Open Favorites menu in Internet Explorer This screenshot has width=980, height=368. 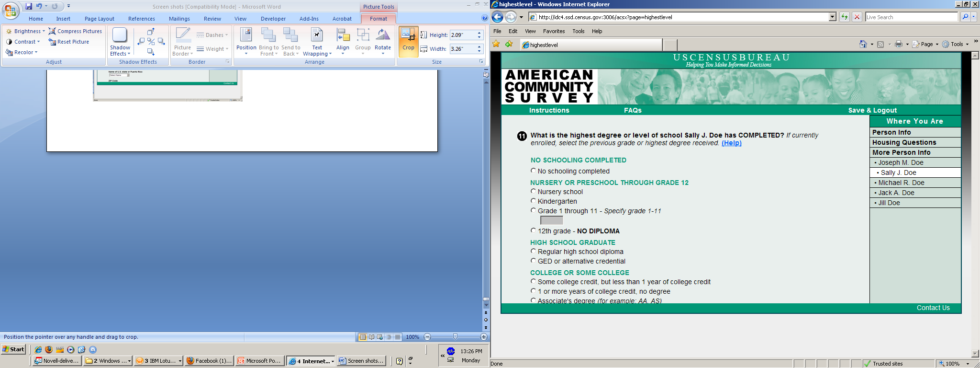[x=554, y=31]
